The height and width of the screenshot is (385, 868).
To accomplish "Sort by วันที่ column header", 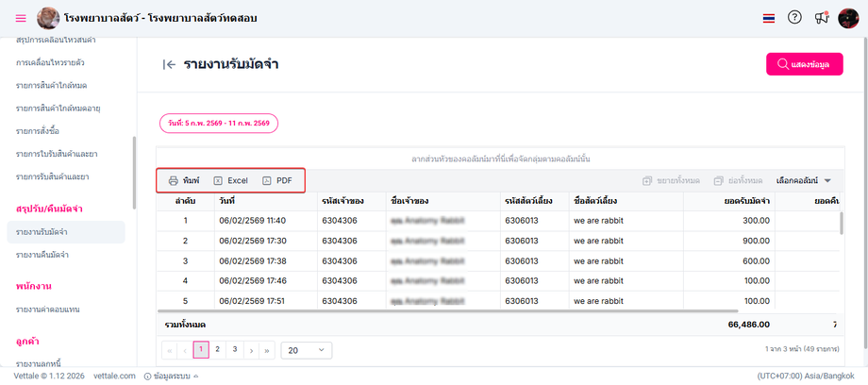I will (266, 201).
